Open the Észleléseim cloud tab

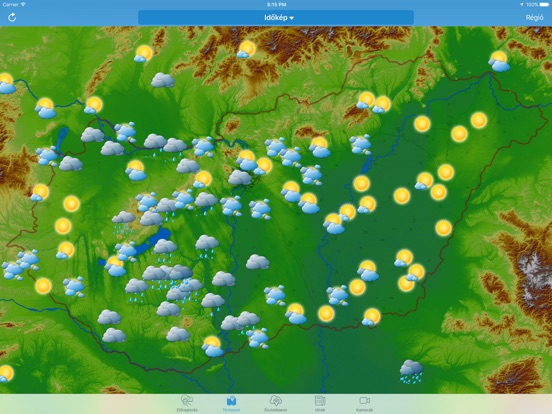coord(275,403)
